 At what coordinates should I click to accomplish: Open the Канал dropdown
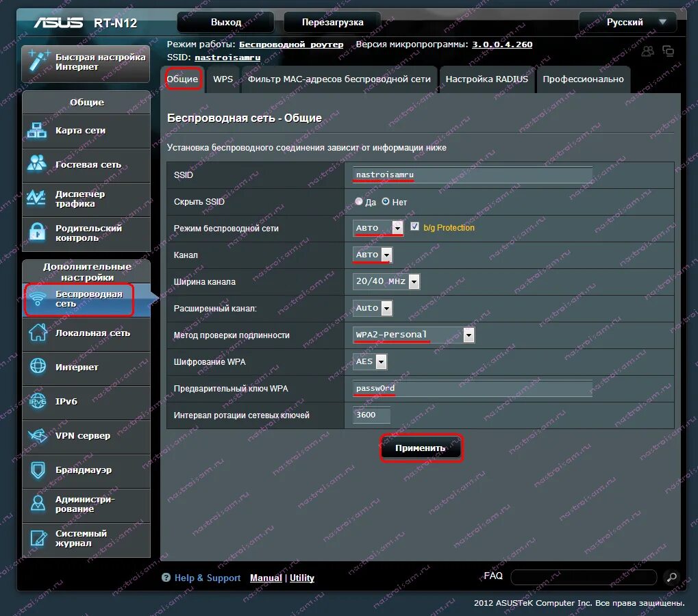pos(373,255)
